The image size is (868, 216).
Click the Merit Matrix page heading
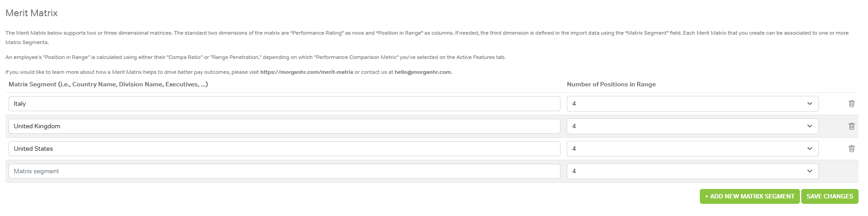pyautogui.click(x=32, y=13)
